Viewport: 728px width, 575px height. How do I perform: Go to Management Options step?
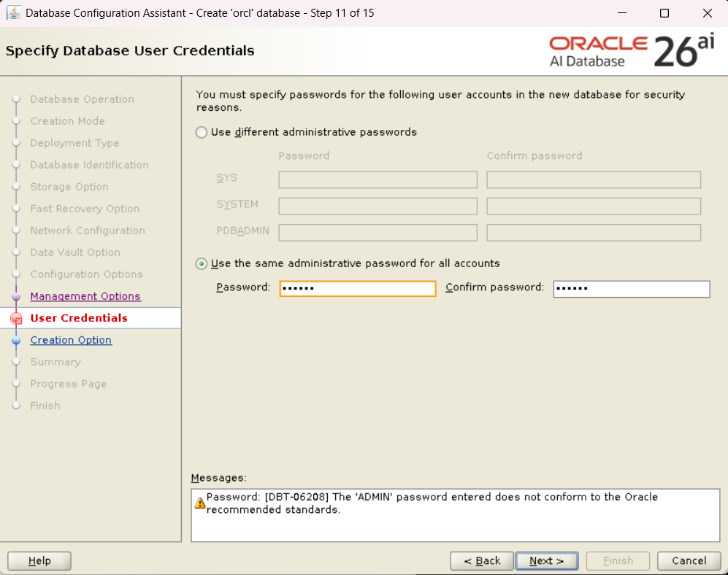[85, 296]
